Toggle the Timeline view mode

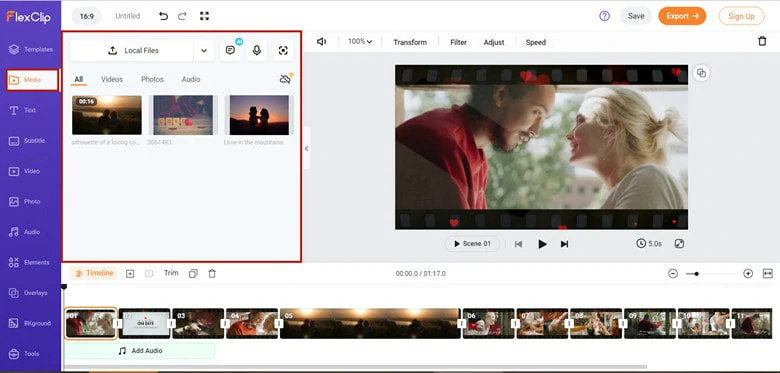click(94, 273)
